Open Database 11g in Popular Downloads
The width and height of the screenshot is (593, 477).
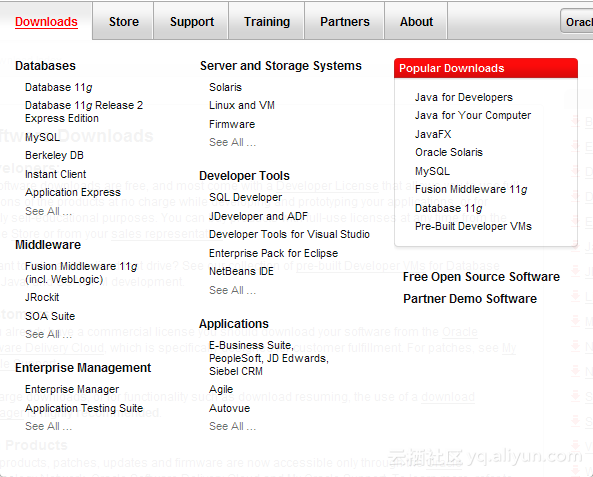(449, 208)
